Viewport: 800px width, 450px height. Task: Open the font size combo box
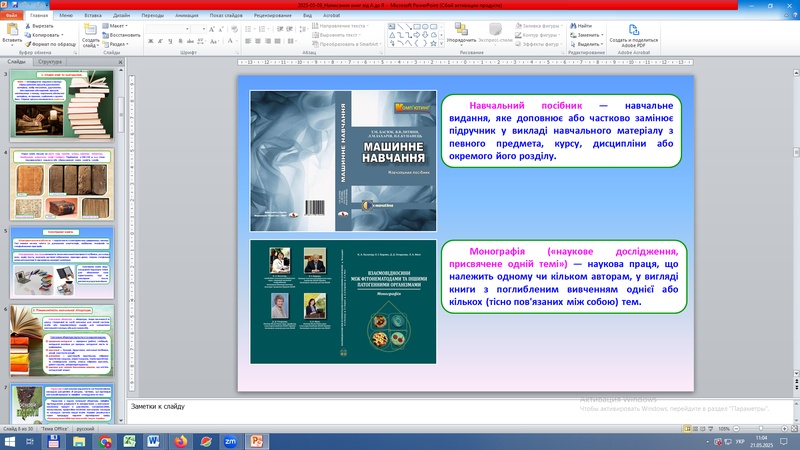198,30
